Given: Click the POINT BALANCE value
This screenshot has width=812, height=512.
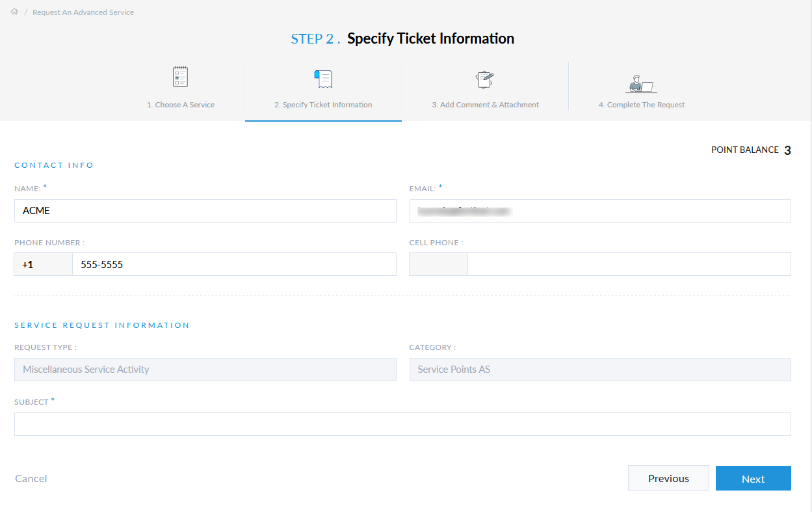Looking at the screenshot, I should [788, 150].
